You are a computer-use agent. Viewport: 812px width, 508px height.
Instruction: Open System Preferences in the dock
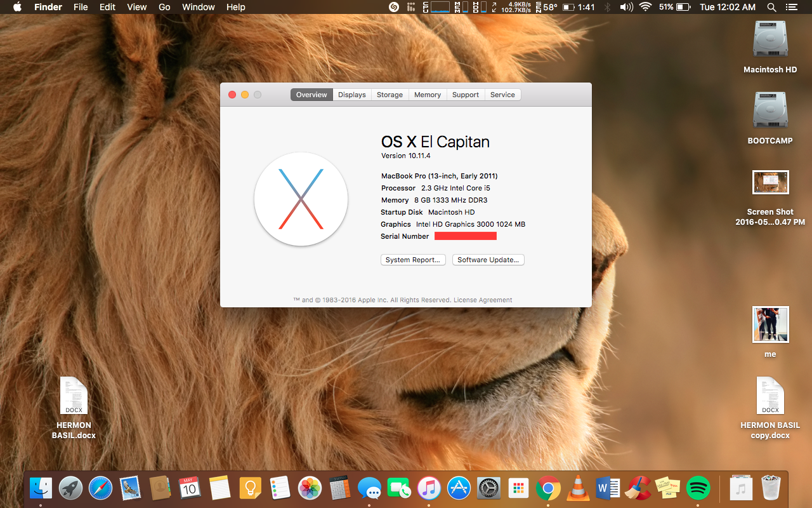[x=488, y=488]
